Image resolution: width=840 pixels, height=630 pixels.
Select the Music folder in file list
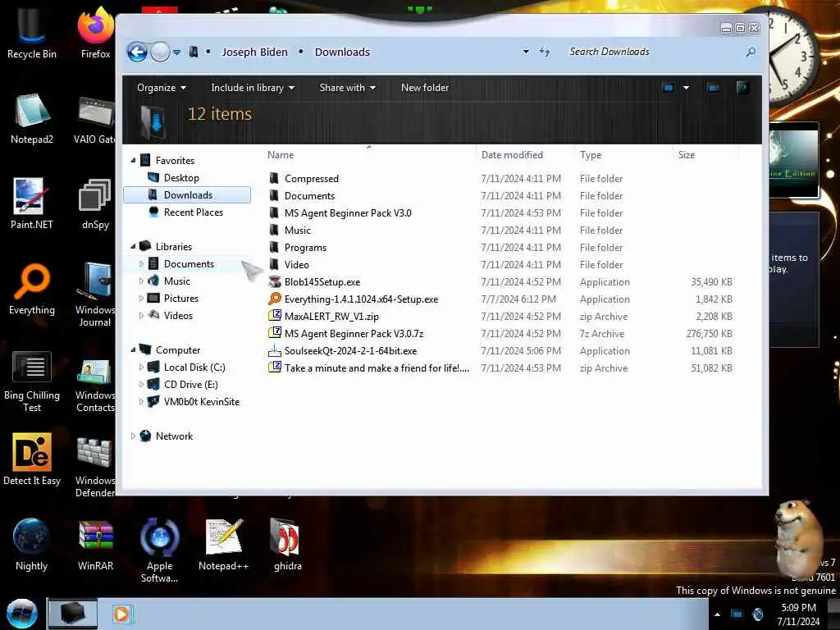(x=297, y=231)
